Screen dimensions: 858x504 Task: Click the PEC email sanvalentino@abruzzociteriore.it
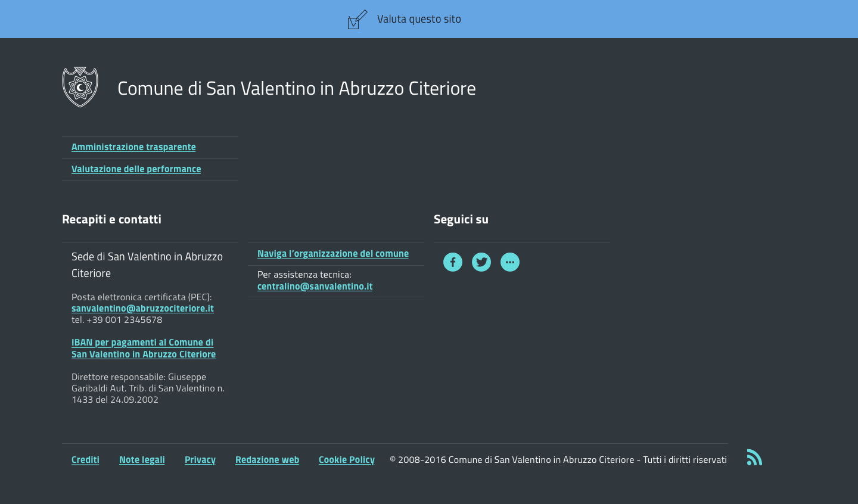pos(142,309)
